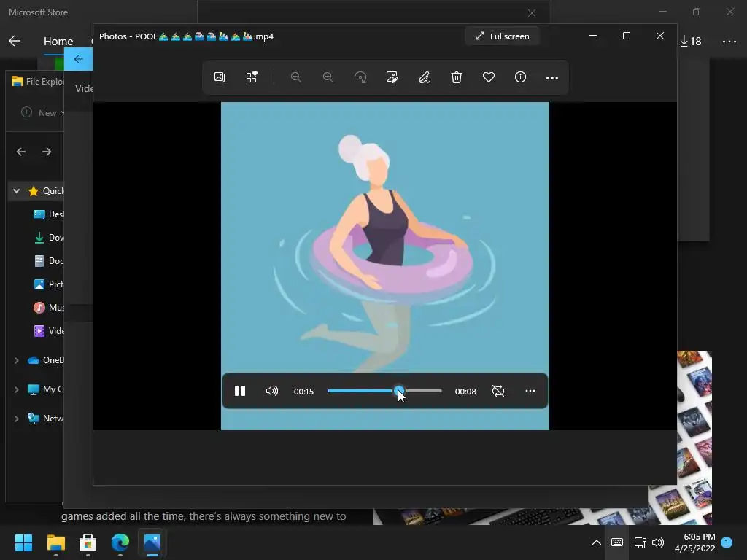Viewport: 747px width, 560px height.
Task: Expand the OneDrive tree node
Action: pos(16,360)
